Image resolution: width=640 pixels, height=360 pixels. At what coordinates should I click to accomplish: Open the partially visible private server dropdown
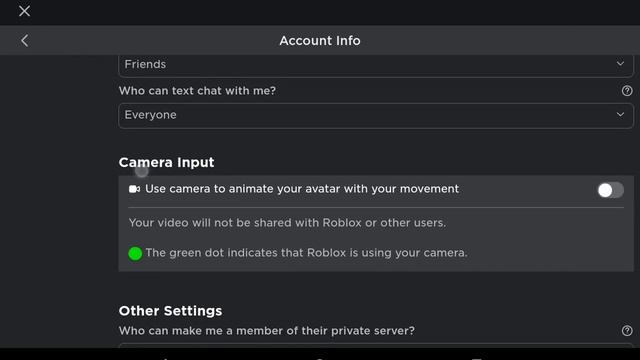pos(376,345)
